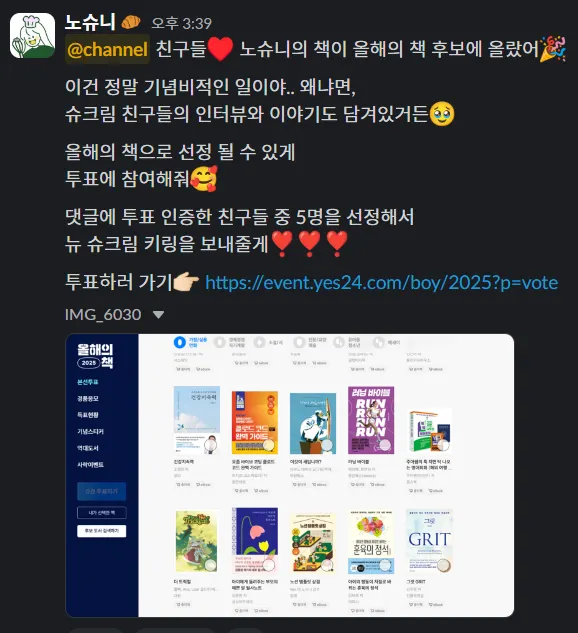Click the teary-eyed emoji after 담겨있거든
The width and height of the screenshot is (578, 633).
[442, 114]
